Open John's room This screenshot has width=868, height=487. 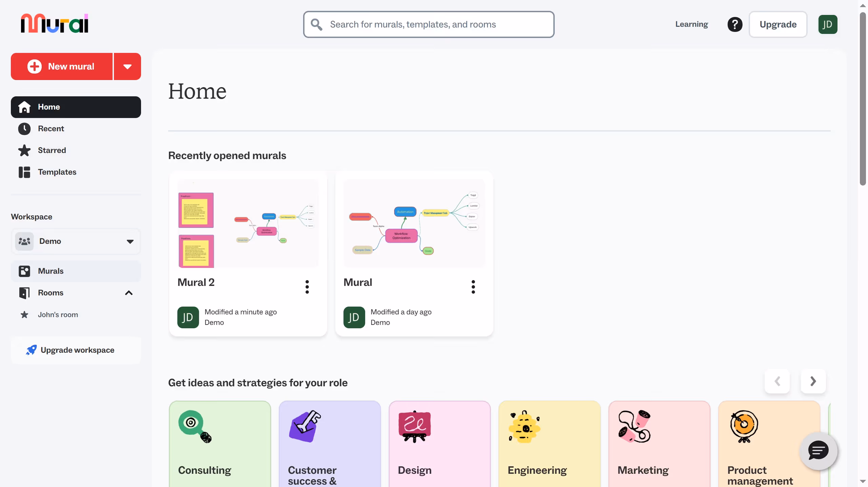click(x=58, y=315)
